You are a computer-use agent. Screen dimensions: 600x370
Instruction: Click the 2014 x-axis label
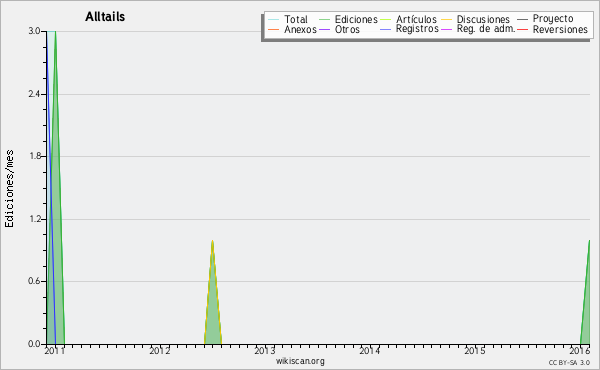(x=370, y=351)
